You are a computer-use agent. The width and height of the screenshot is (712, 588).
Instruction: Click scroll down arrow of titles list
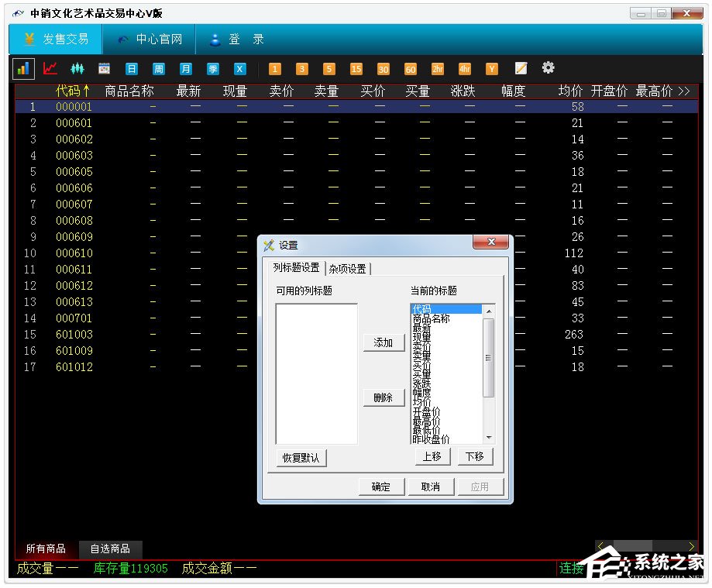pyautogui.click(x=489, y=437)
